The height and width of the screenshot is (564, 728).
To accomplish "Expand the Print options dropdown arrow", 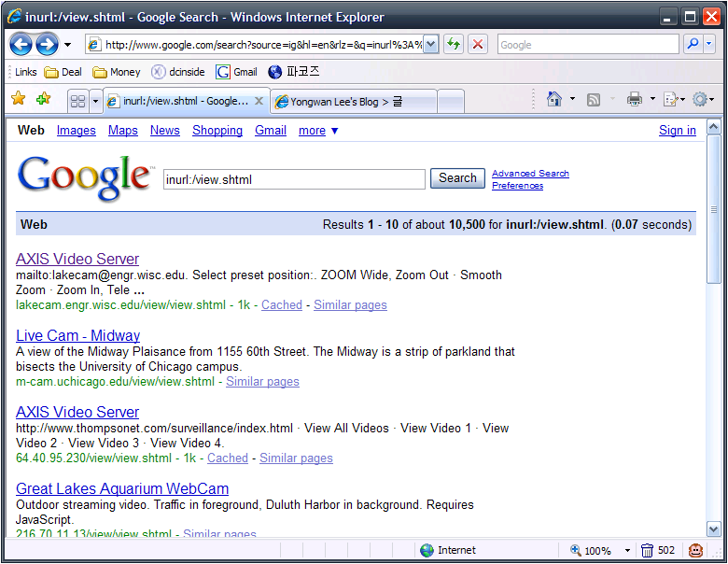I will (x=652, y=98).
